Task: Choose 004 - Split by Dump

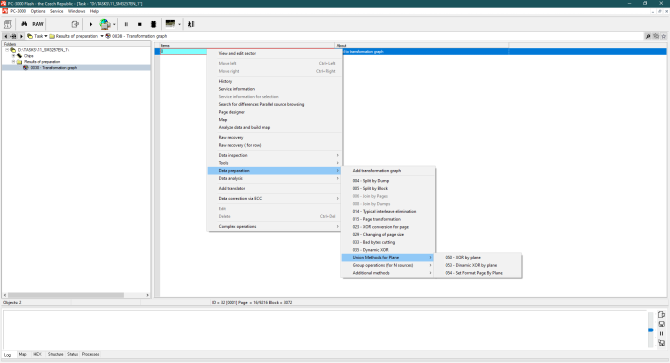Action: (388, 181)
